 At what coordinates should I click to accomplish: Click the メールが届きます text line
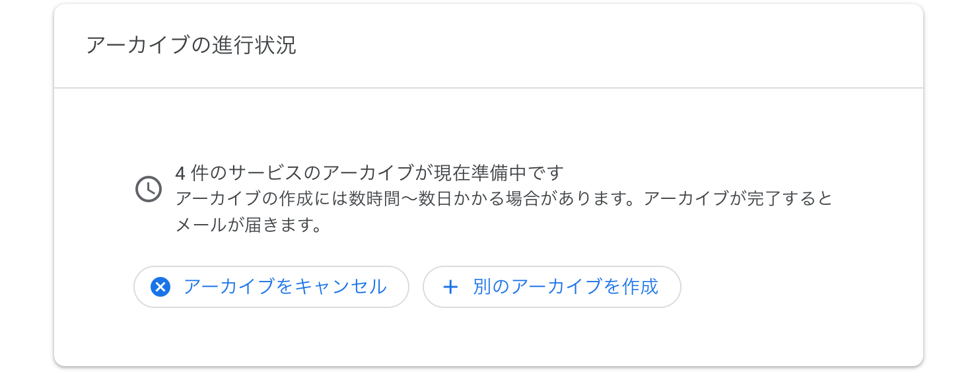click(x=248, y=225)
